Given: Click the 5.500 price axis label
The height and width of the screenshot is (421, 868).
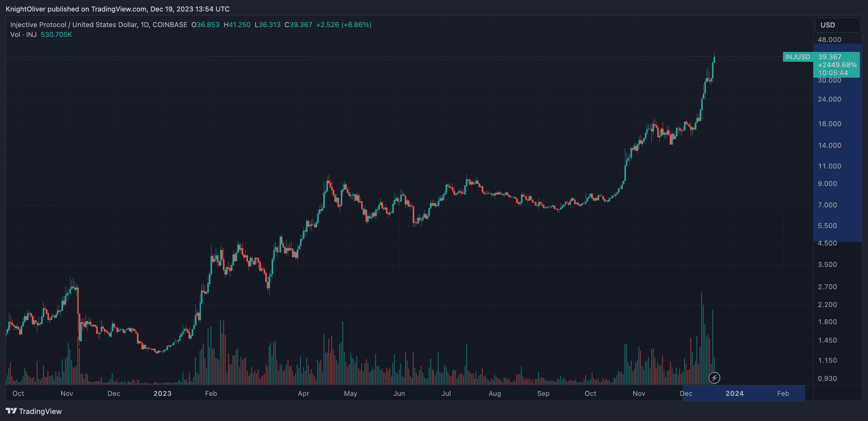Looking at the screenshot, I should coord(827,225).
